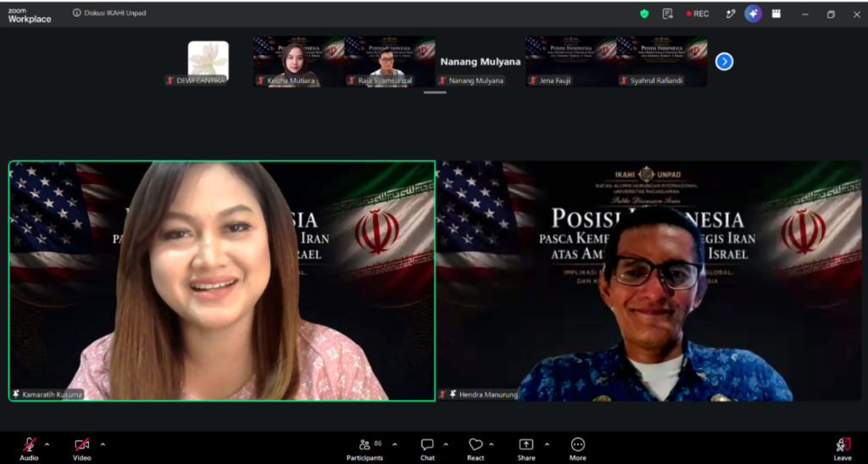Select Jena Fauji participant thumbnail

coord(570,61)
